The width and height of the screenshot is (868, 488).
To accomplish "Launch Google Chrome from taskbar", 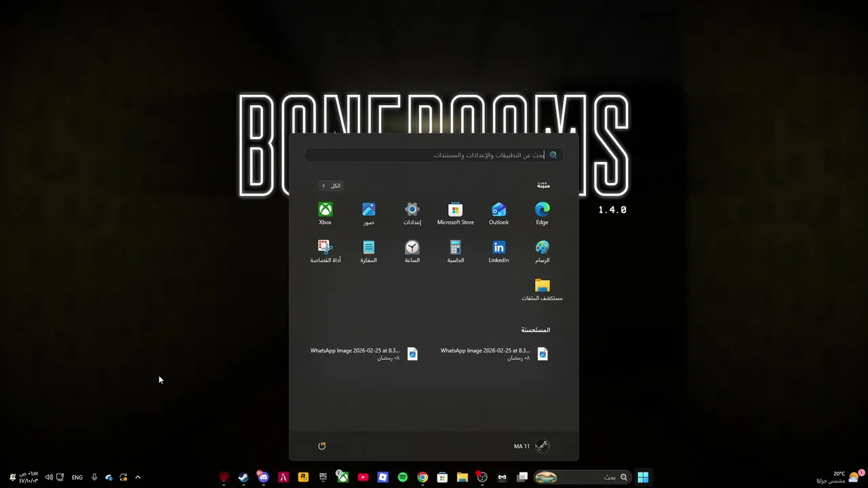I will coord(422,477).
